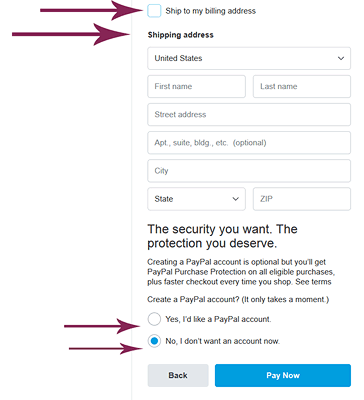Click the ZIP code field

(x=302, y=199)
